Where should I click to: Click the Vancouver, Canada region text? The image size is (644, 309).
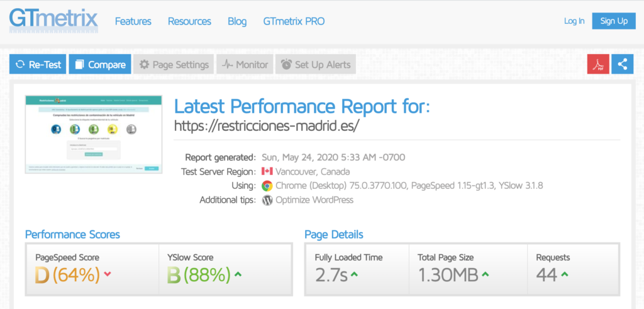[x=313, y=171]
